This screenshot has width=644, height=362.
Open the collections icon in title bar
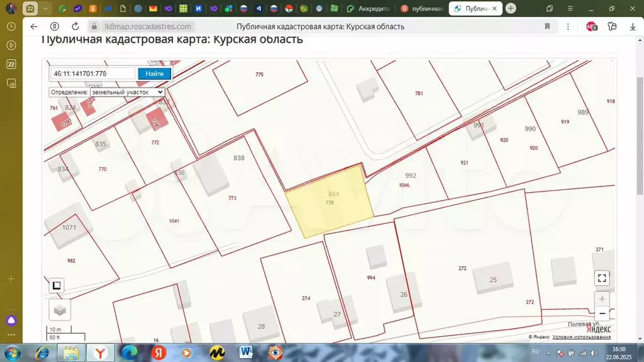[550, 8]
